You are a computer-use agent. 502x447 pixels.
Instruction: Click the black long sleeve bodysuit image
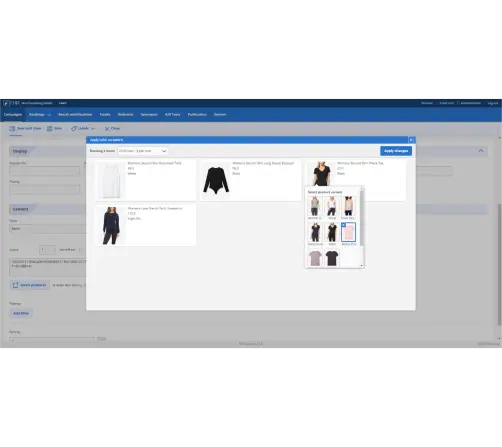(216, 180)
